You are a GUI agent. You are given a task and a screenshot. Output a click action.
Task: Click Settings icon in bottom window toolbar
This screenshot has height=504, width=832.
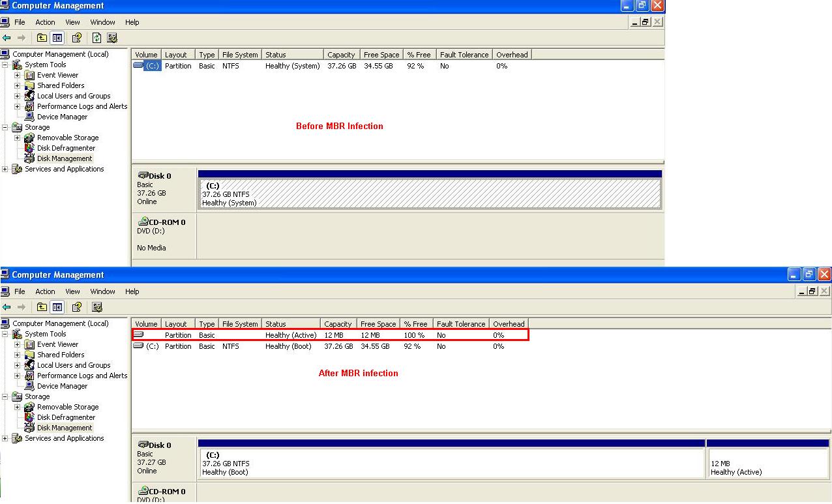click(97, 307)
